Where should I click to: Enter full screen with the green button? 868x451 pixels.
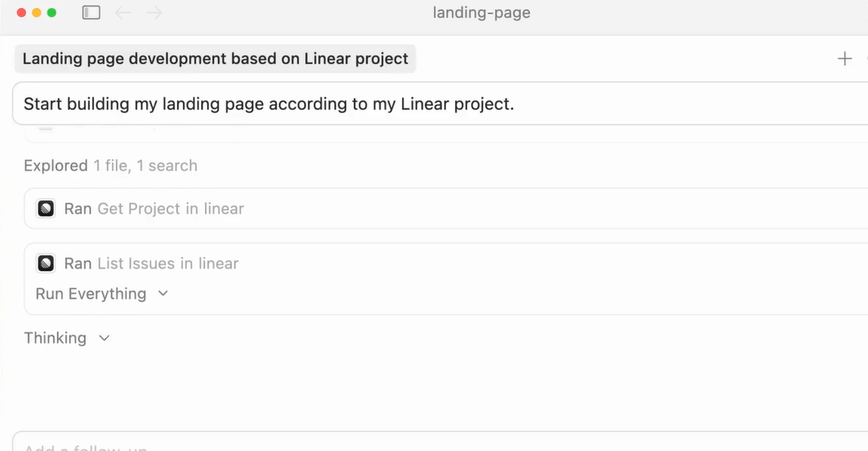coord(52,13)
